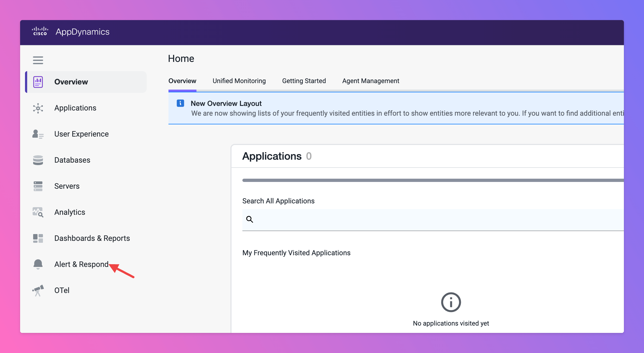The image size is (644, 353).
Task: Open the Getting Started tab
Action: (304, 81)
